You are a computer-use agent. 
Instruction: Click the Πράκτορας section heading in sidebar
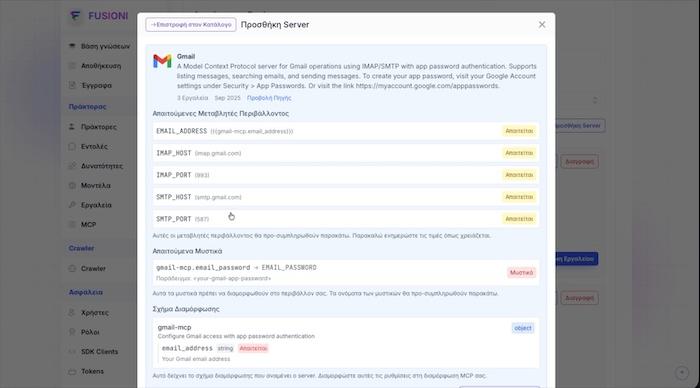point(87,107)
